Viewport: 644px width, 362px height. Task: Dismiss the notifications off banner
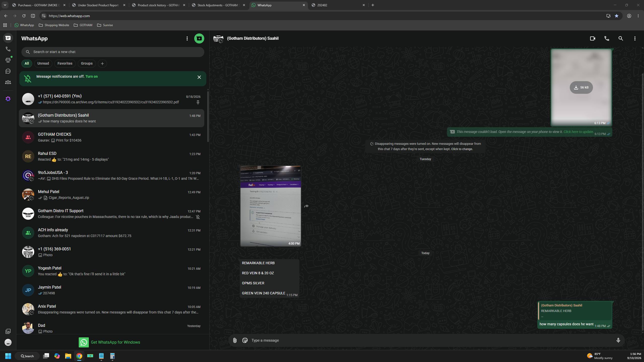199,77
